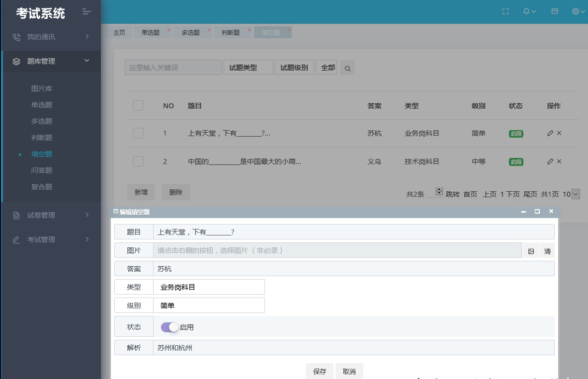Open the page size dropdown showing 10

pyautogui.click(x=571, y=194)
